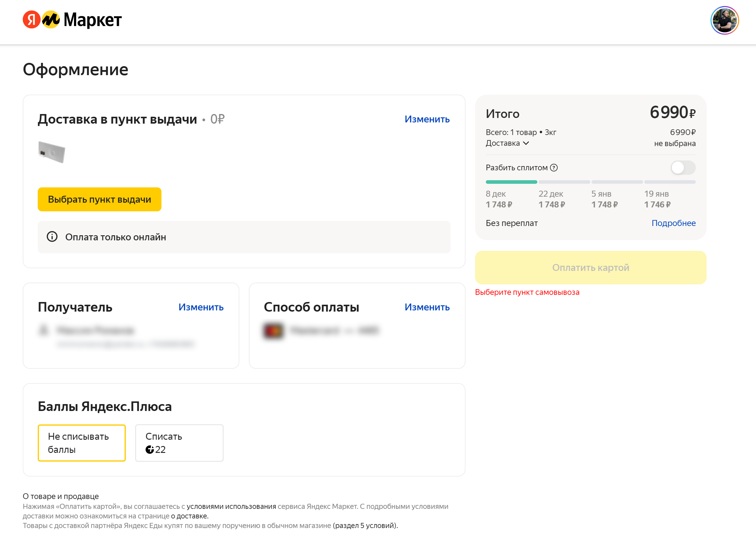756x534 pixels.
Task: Click the product thumbnail image
Action: pyautogui.click(x=52, y=152)
